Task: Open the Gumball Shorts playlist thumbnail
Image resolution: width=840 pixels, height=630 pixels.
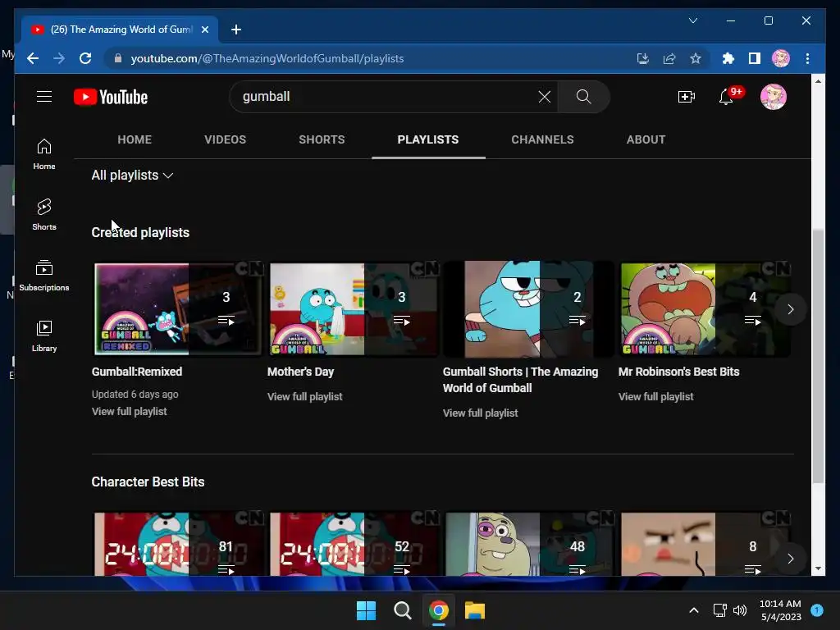Action: click(x=529, y=309)
